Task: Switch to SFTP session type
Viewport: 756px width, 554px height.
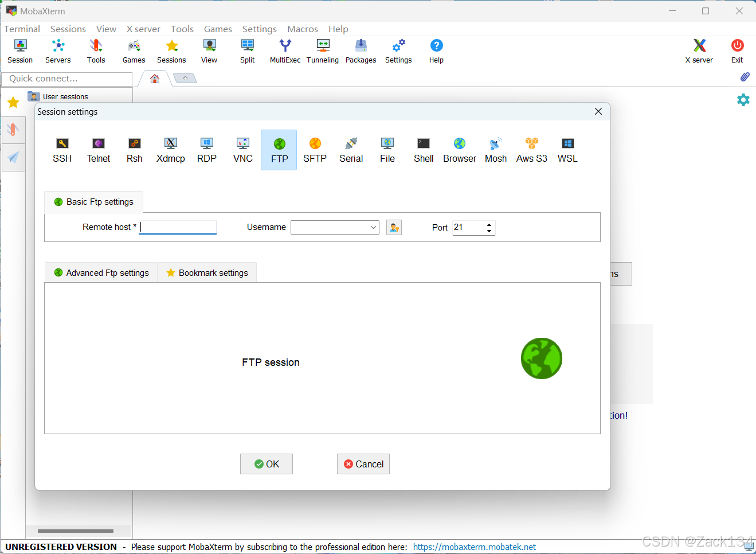Action: [315, 150]
